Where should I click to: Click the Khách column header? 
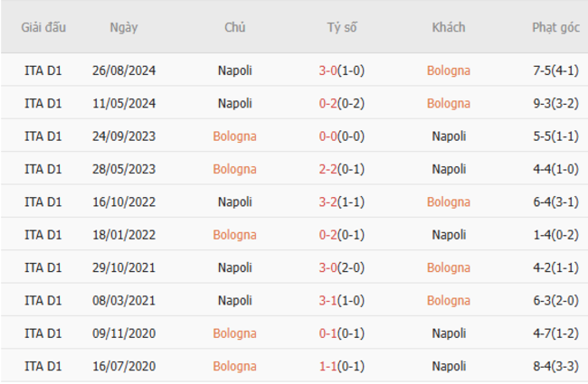449,27
